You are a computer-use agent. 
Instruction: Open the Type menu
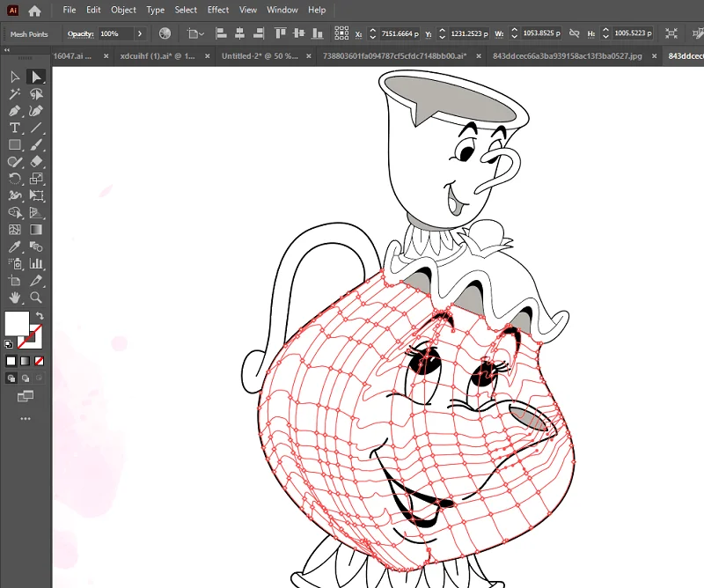coord(156,10)
